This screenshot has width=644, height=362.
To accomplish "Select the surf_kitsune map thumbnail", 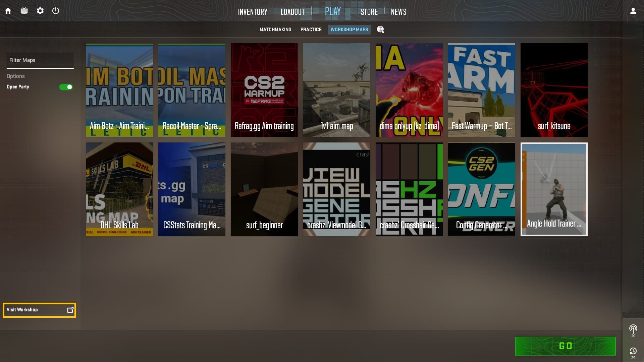I will pos(554,90).
